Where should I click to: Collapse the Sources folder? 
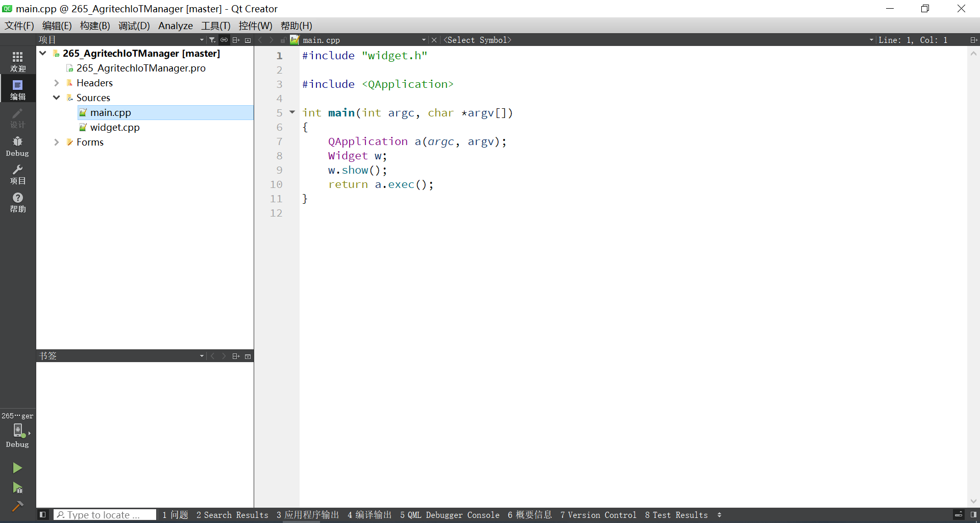click(57, 98)
